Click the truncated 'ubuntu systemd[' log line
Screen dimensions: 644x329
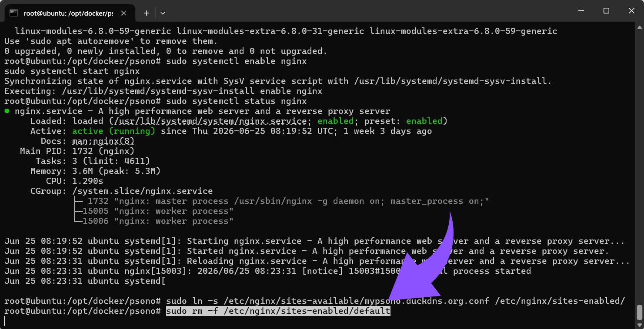(x=85, y=281)
